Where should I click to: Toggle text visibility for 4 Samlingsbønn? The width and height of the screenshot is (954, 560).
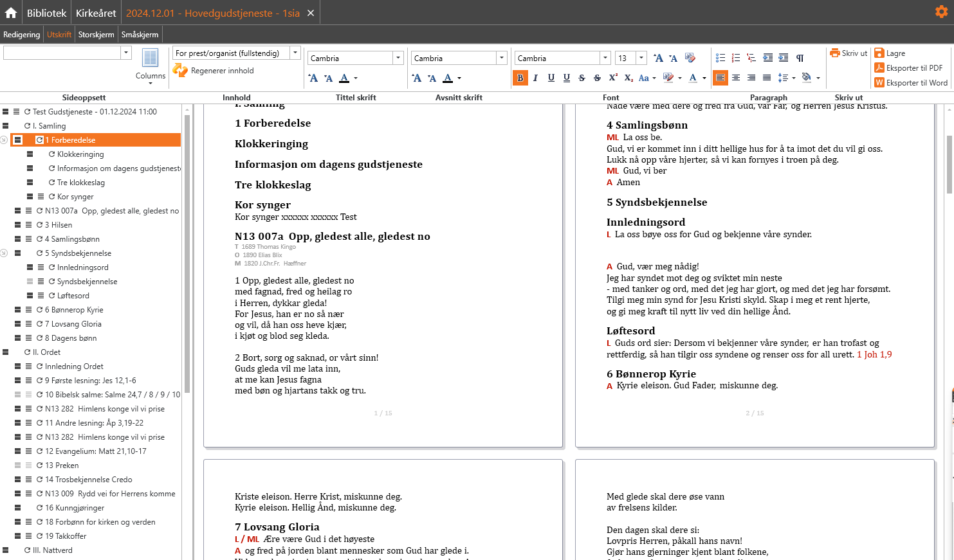click(29, 239)
